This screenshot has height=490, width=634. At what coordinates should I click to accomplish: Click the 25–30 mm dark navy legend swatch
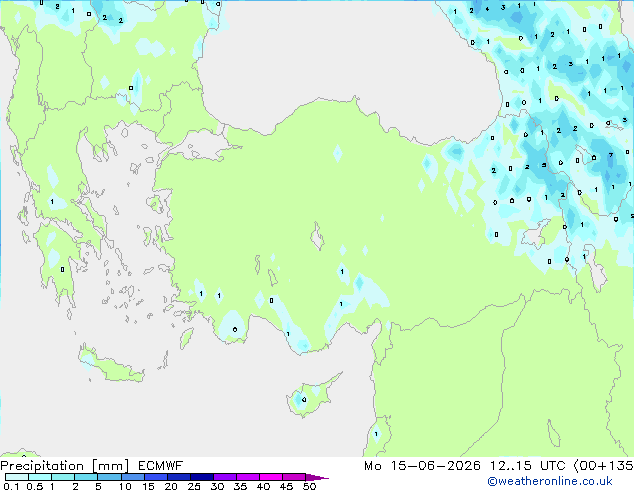coord(201,477)
